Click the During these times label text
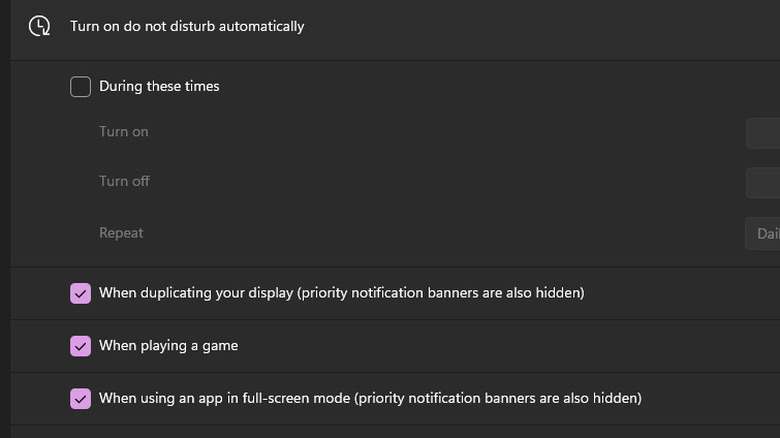 [x=159, y=87]
